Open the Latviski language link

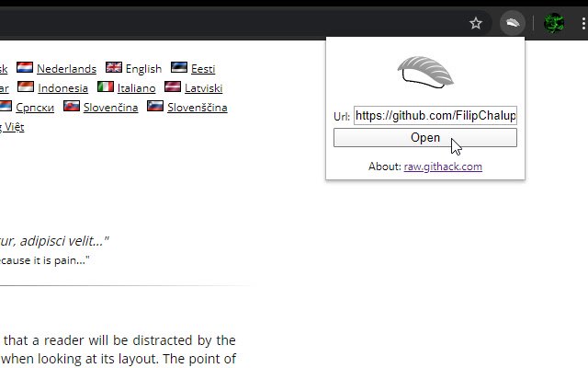[x=204, y=88]
